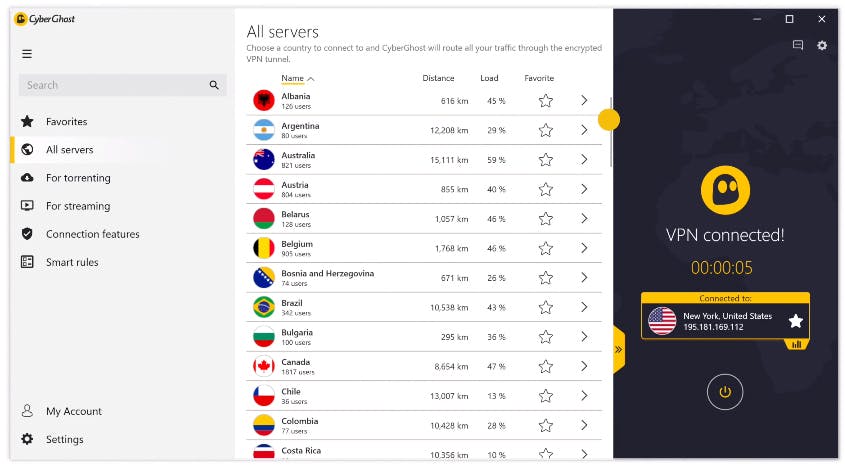Image resolution: width=845 pixels, height=467 pixels.
Task: Open the gear icon in the dark panel
Action: pos(822,45)
